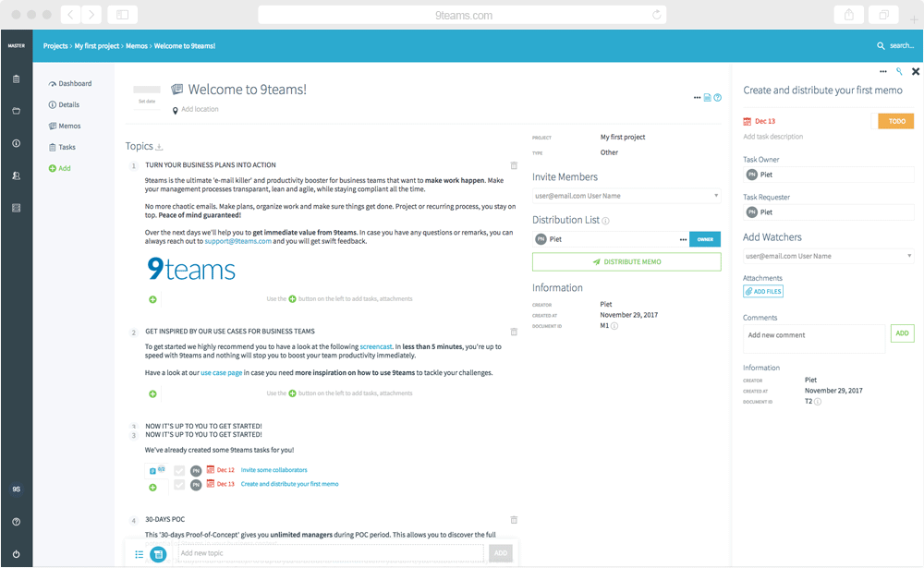Open the task panel three-dots menu
This screenshot has height=568, width=924.
[x=882, y=71]
